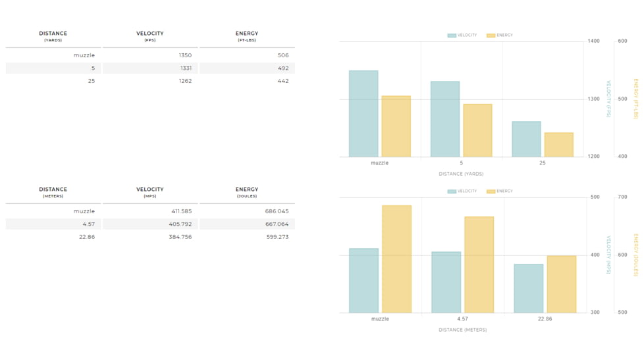Click the Distance (Yards) column header

point(53,36)
